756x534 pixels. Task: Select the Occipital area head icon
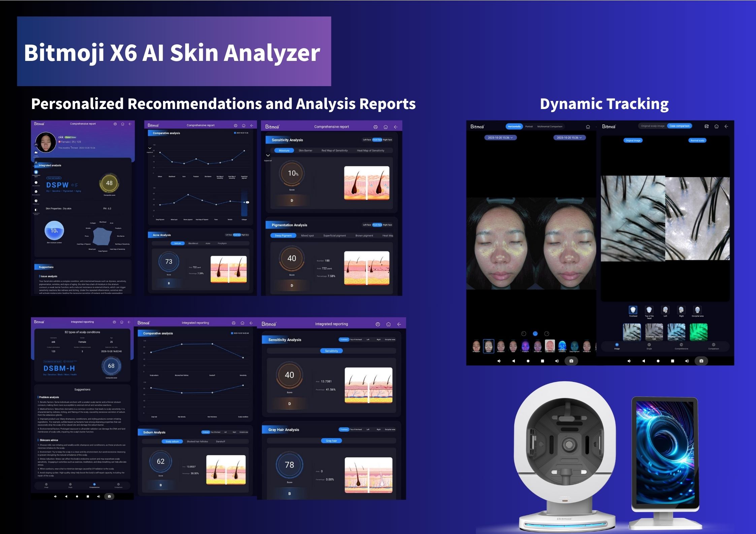[697, 310]
